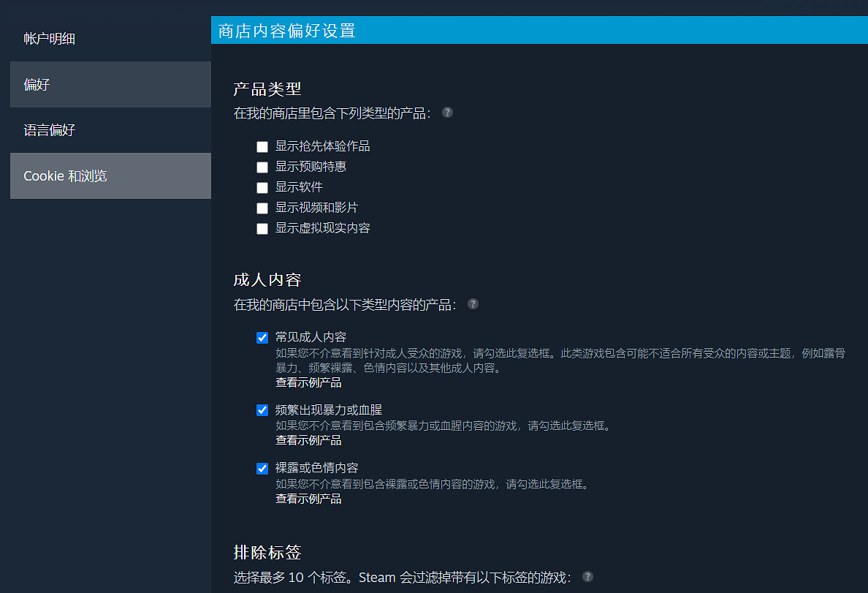Image resolution: width=868 pixels, height=593 pixels.
Task: Tick the 显示软件 checkbox
Action: (262, 188)
